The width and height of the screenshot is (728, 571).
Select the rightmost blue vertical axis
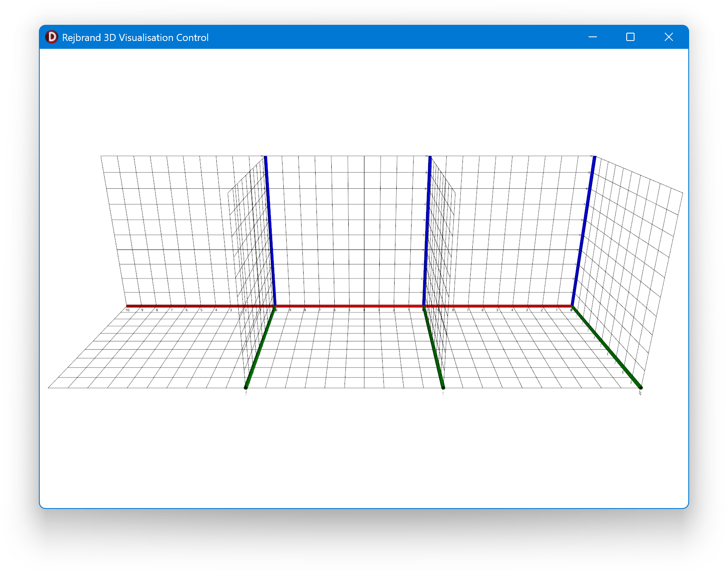click(x=584, y=232)
